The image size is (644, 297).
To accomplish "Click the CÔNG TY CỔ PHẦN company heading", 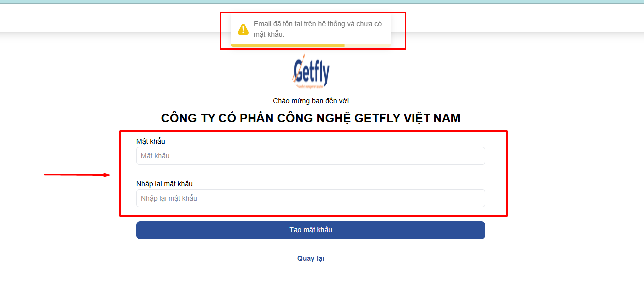I will click(x=310, y=118).
